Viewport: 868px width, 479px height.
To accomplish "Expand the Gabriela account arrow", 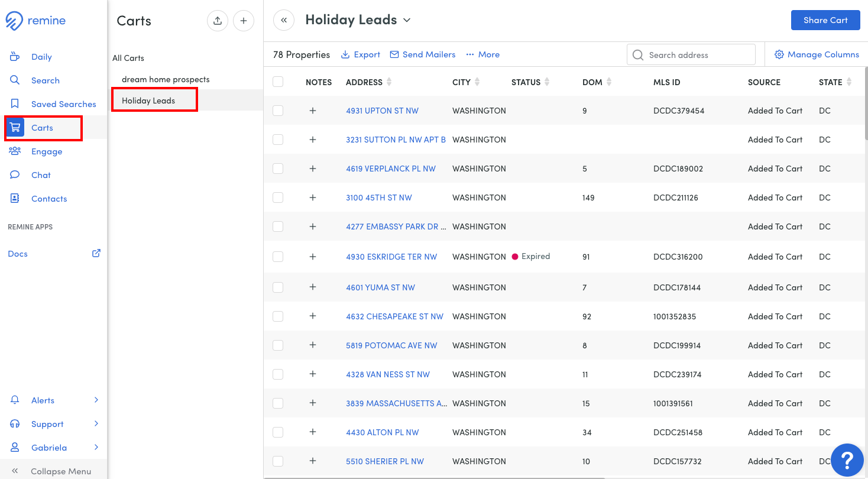I will click(x=96, y=448).
